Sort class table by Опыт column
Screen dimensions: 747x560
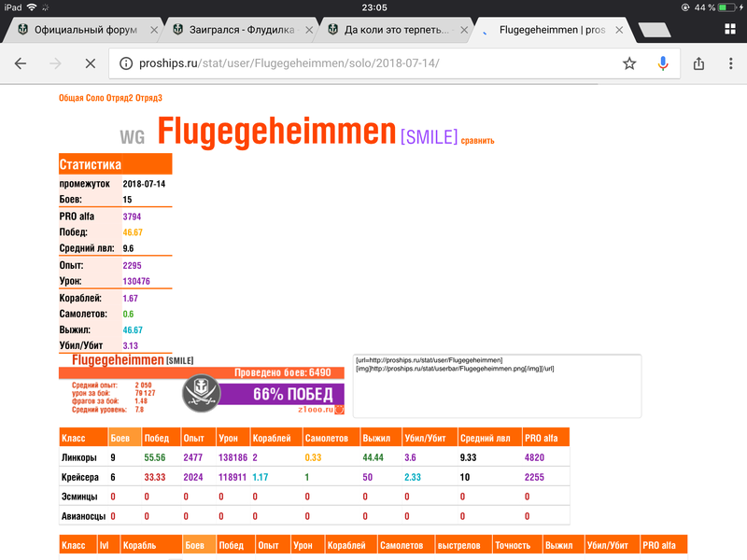click(198, 438)
